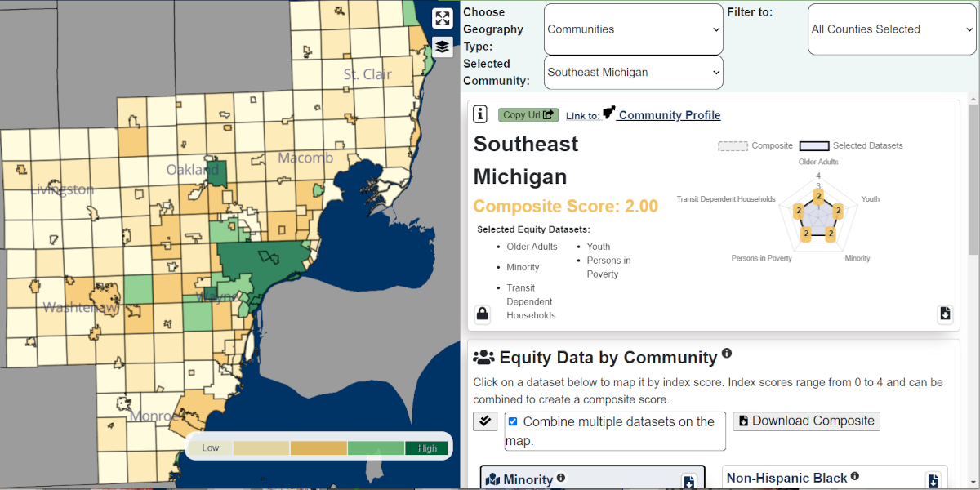
Task: Open the Choose Geography Type dropdown
Action: tap(633, 29)
